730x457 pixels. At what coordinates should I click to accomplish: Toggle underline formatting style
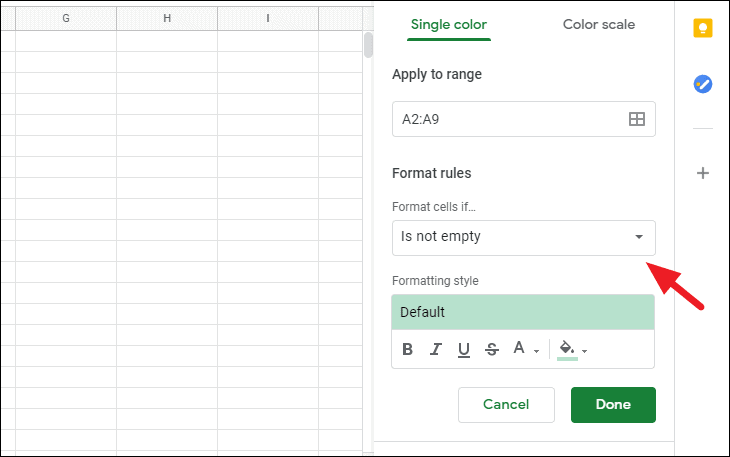(464, 349)
